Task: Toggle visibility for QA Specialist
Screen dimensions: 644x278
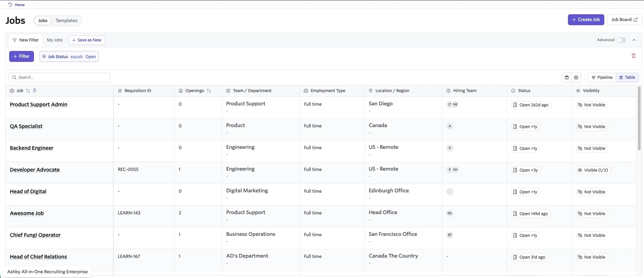Action: point(591,127)
